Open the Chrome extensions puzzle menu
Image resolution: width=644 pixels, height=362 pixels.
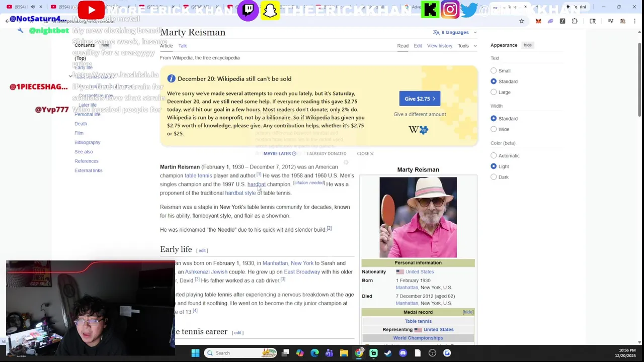575,21
